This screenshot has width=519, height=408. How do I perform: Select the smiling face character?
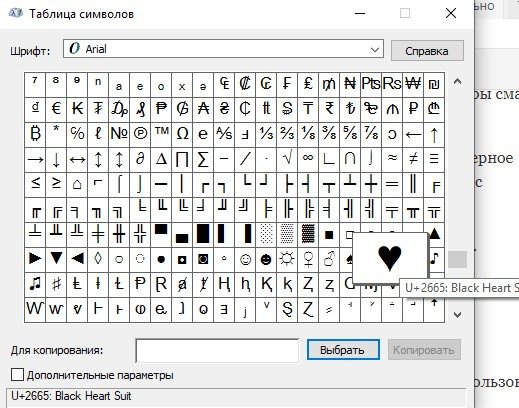click(245, 260)
